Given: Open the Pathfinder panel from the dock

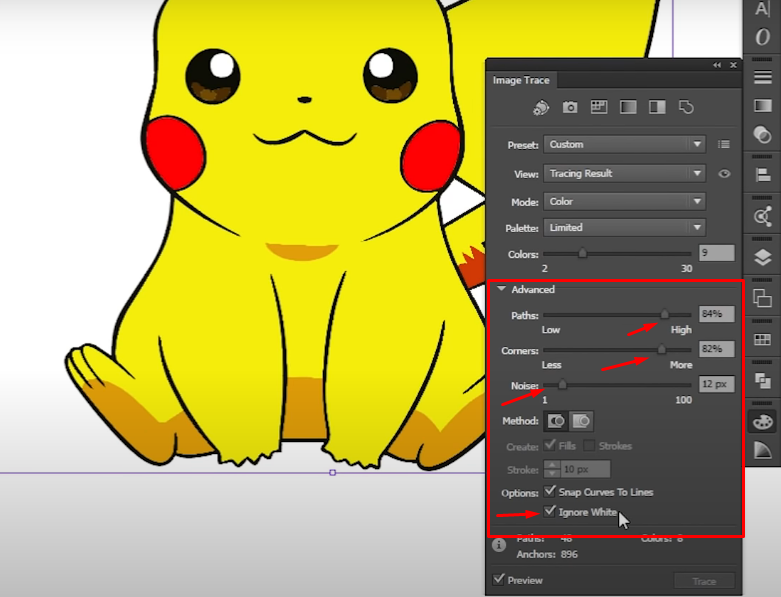Looking at the screenshot, I should pos(763,381).
